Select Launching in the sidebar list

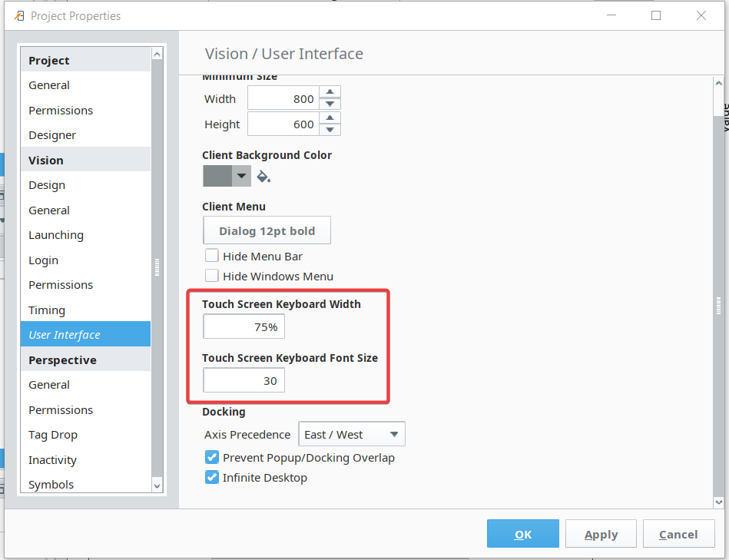click(x=85, y=235)
